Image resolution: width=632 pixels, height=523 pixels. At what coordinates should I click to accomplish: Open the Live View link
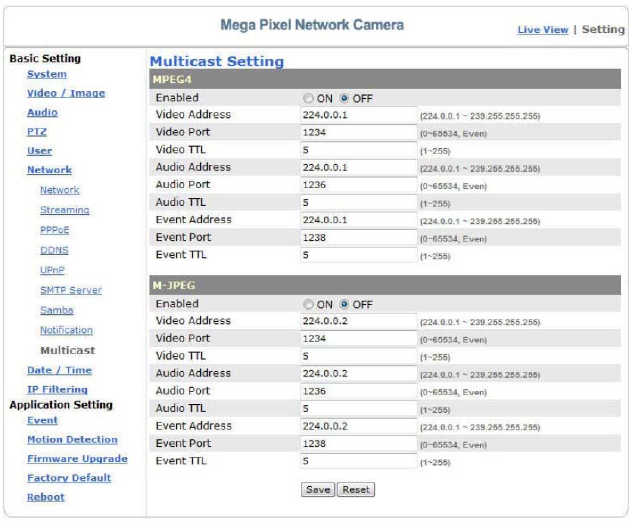[543, 30]
